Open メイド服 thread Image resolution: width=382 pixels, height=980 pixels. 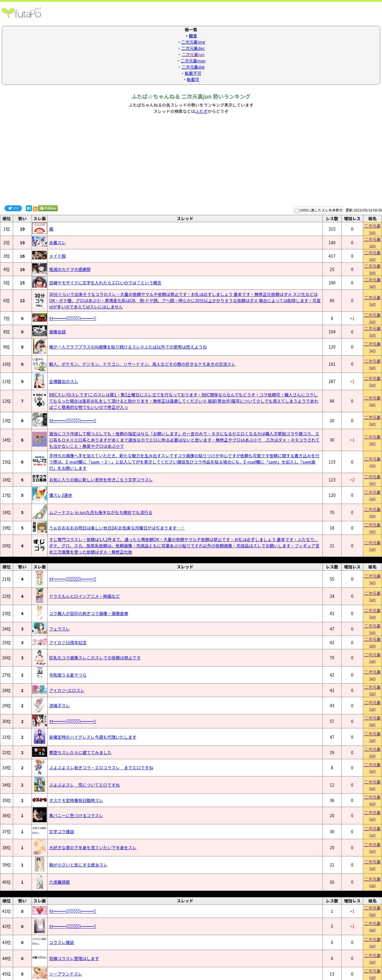click(57, 256)
